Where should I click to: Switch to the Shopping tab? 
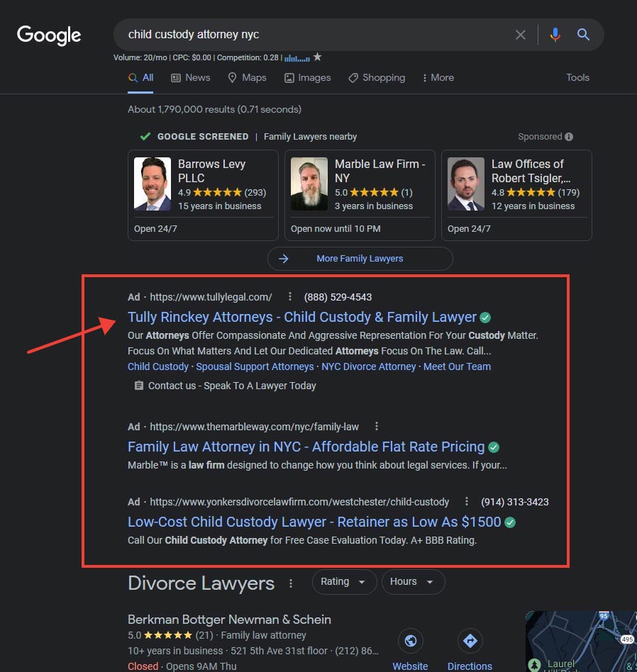377,77
